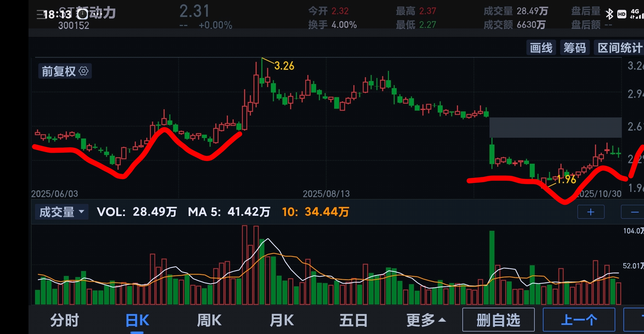Zoom in chart with plus button

click(x=591, y=212)
